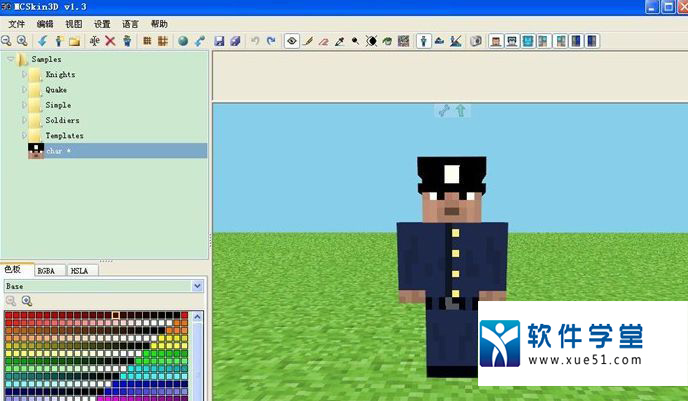
Task: Open the 帮助 menu
Action: pyautogui.click(x=159, y=24)
